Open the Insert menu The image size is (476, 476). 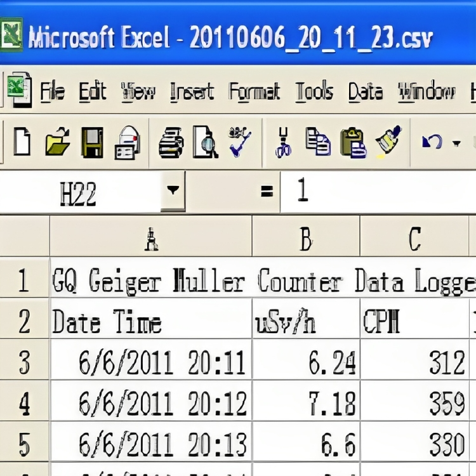192,91
